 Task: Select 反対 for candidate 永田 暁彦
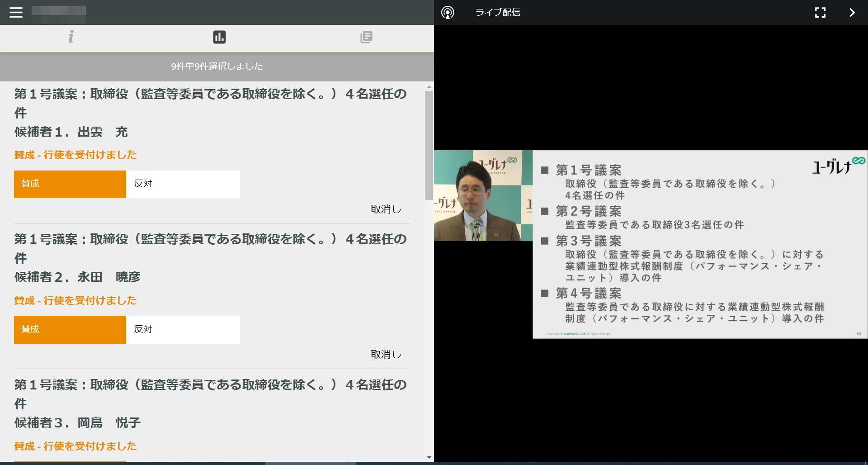pyautogui.click(x=184, y=330)
